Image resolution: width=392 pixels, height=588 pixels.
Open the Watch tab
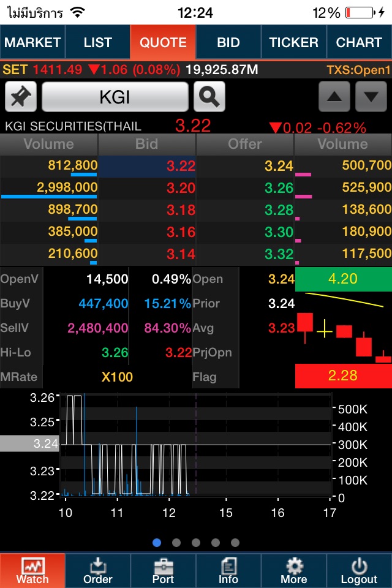point(32,570)
